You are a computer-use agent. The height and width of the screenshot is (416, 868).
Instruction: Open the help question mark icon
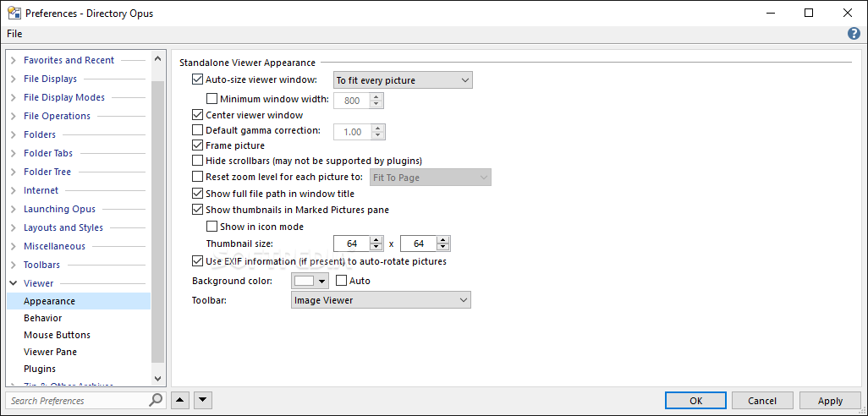click(854, 34)
